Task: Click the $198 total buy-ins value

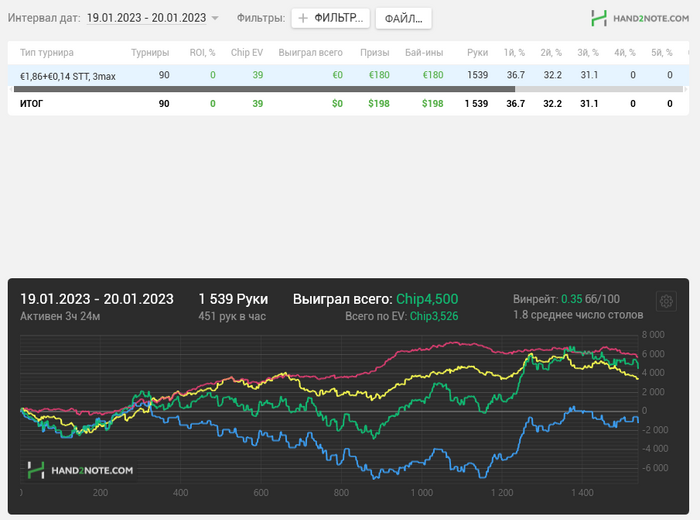Action: click(432, 104)
